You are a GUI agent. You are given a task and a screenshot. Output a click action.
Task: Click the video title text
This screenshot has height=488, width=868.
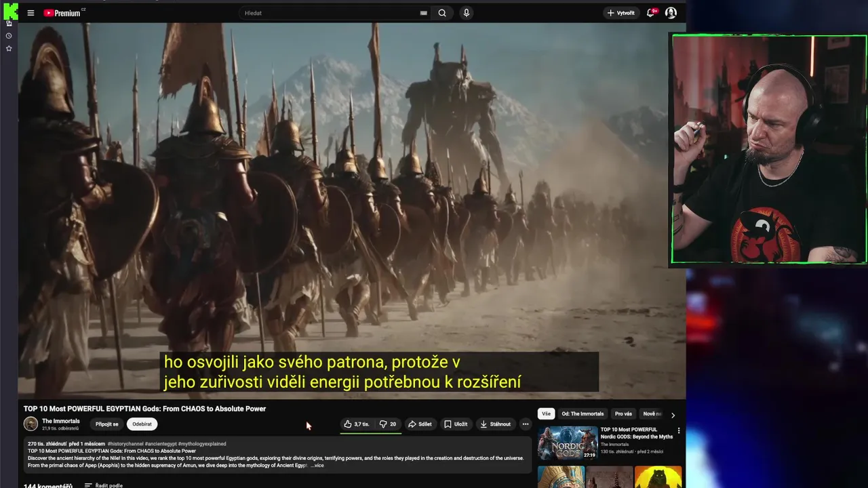click(x=144, y=409)
